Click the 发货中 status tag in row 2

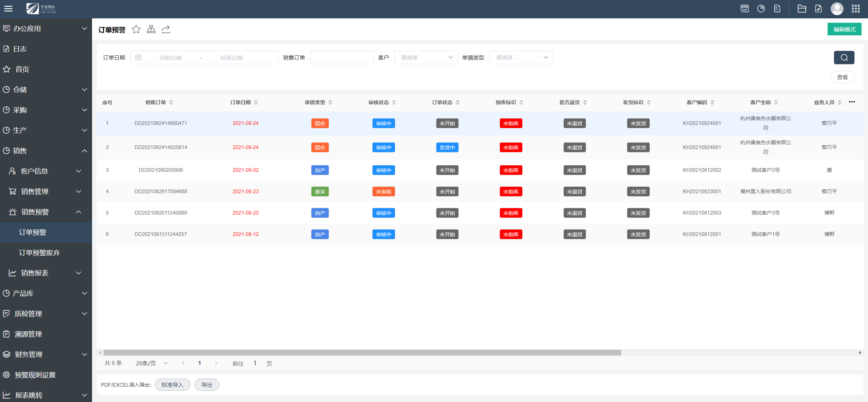447,148
